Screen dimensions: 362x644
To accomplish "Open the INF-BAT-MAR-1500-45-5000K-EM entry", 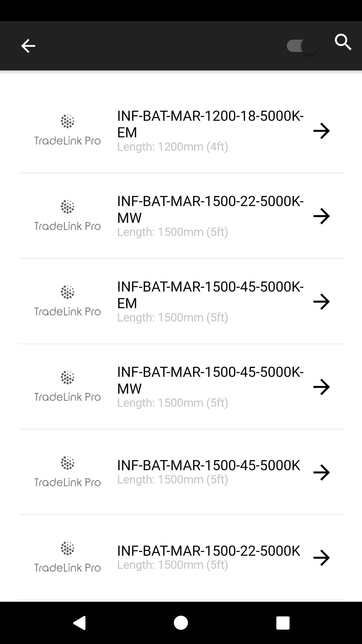I will pyautogui.click(x=210, y=295).
